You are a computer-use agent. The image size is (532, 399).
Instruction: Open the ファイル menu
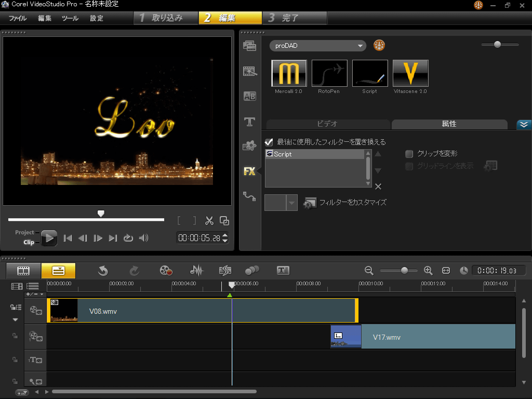(18, 18)
